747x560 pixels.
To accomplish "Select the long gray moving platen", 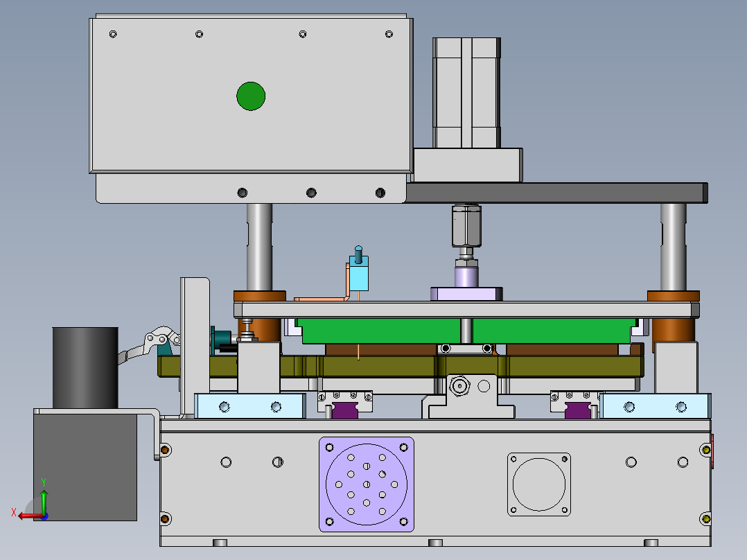I will click(x=466, y=310).
